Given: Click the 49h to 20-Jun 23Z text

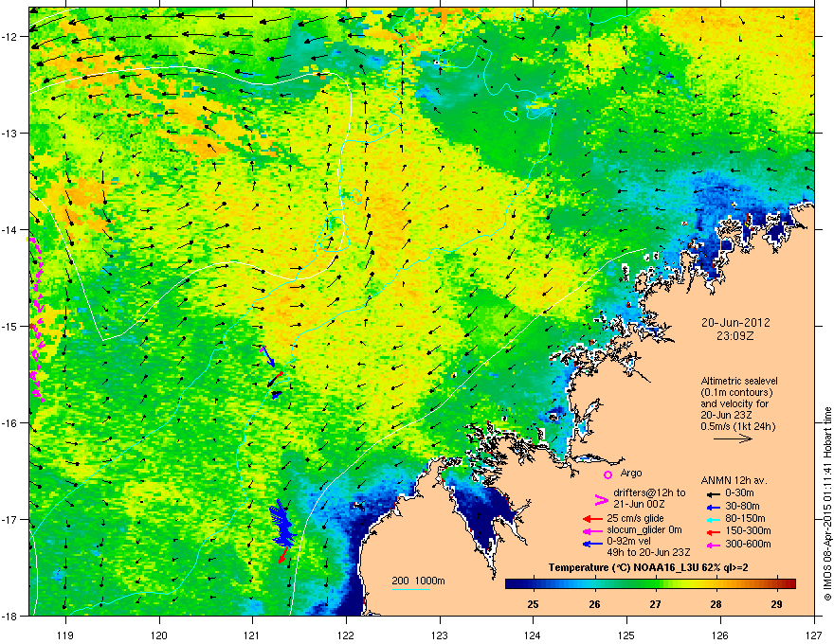Looking at the screenshot, I should (x=648, y=552).
